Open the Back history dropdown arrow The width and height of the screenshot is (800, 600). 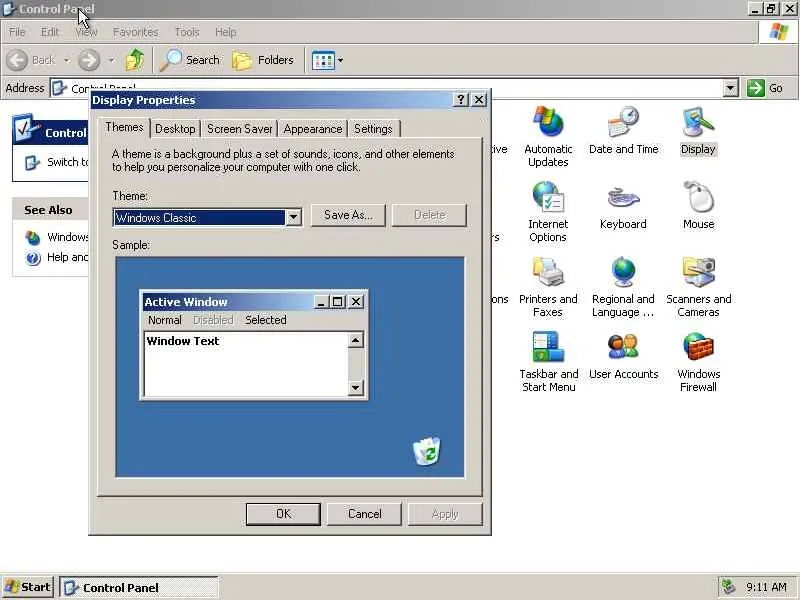pyautogui.click(x=67, y=60)
